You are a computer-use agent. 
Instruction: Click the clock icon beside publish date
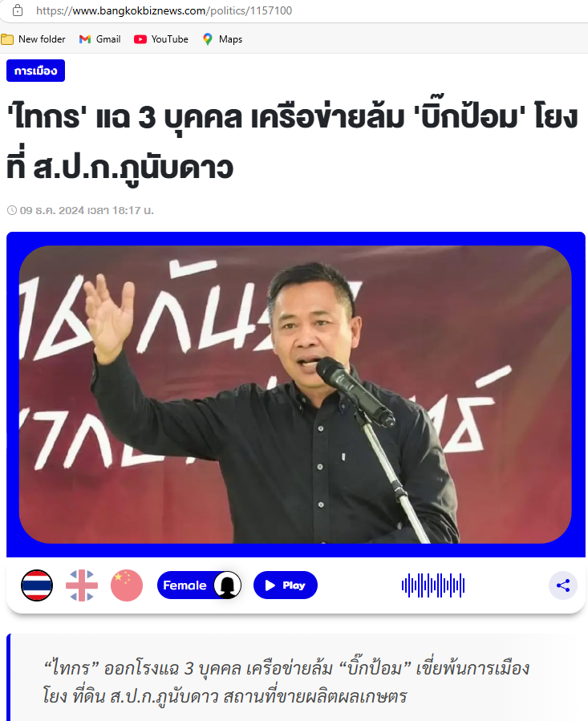click(x=12, y=211)
